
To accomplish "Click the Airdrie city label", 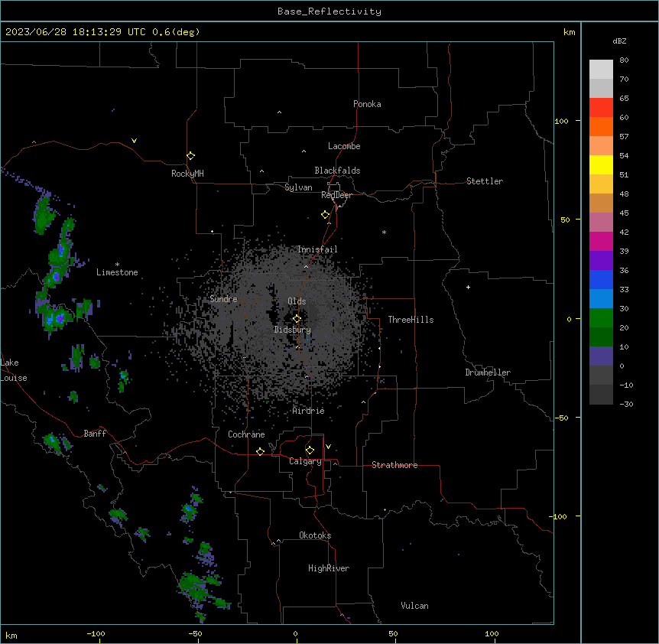I will tap(309, 411).
